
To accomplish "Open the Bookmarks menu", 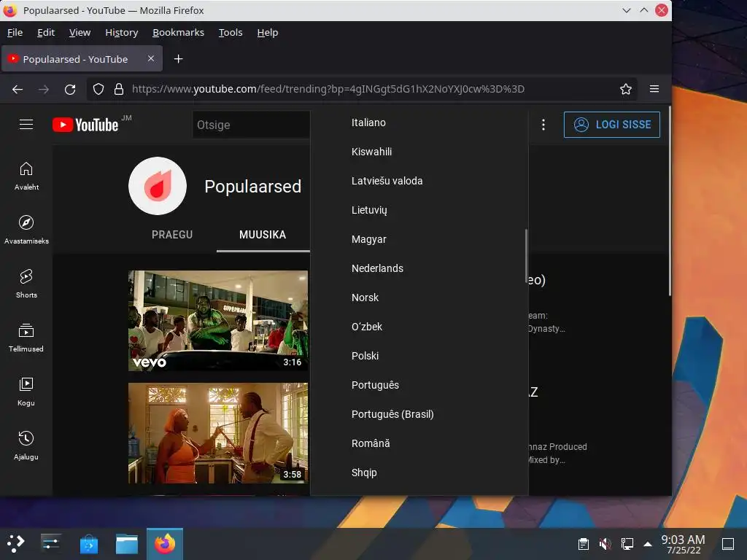I will coord(178,32).
